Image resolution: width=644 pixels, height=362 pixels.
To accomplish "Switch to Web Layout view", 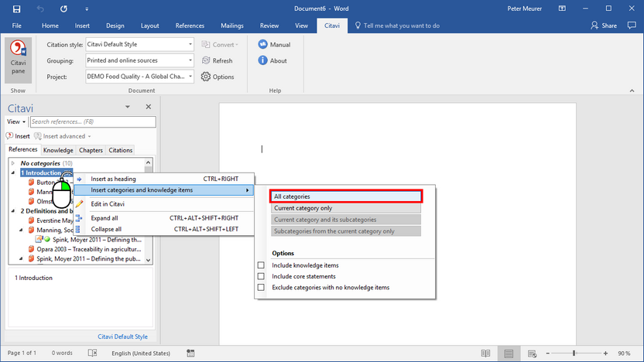I will click(532, 353).
